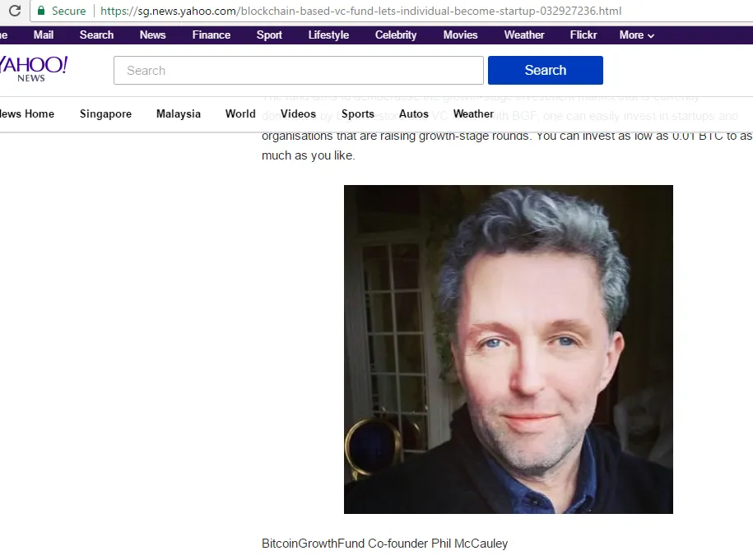Open Sport in the purple top bar
Image resolution: width=753 pixels, height=560 pixels.
pyautogui.click(x=269, y=35)
